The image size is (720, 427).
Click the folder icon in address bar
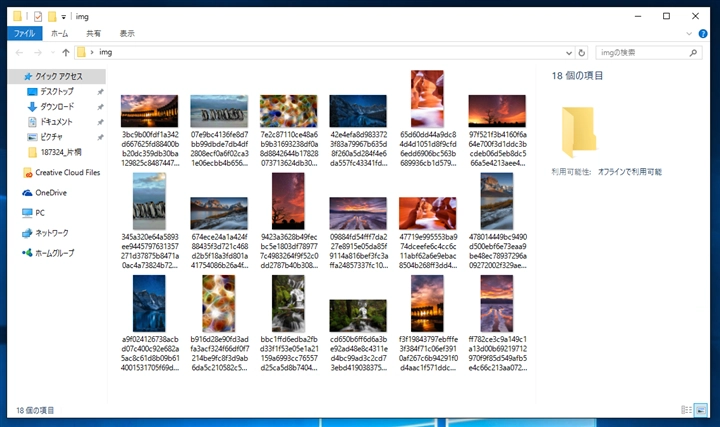(x=81, y=52)
